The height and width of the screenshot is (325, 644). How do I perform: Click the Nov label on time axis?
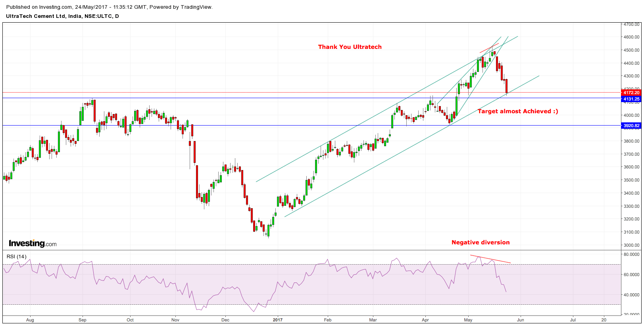(175, 320)
